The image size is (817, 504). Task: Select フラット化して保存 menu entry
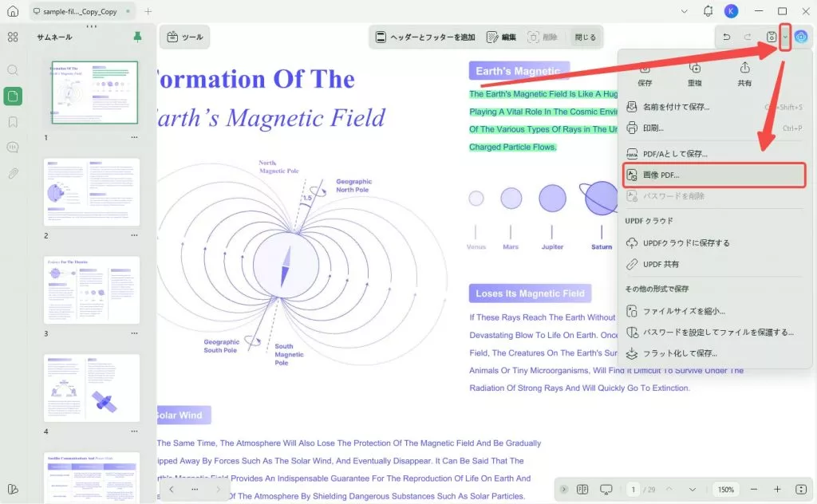(714, 353)
